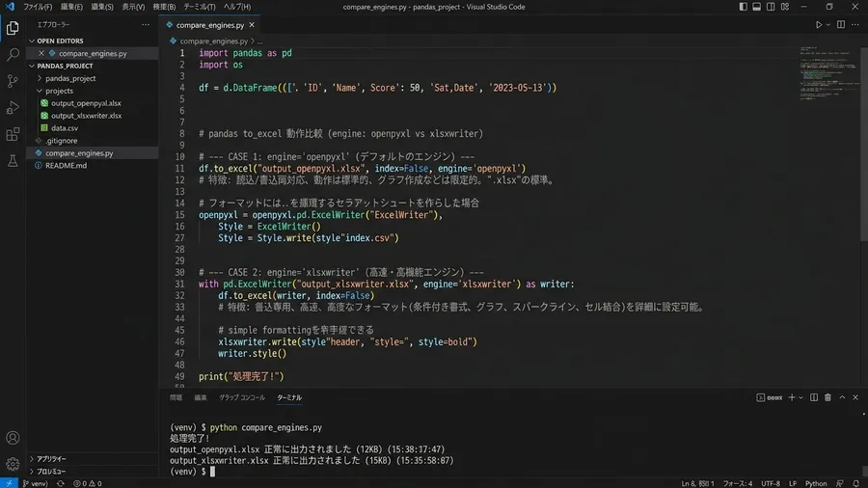868x488 pixels.
Task: Click the venv branch in status bar
Action: pyautogui.click(x=35, y=483)
